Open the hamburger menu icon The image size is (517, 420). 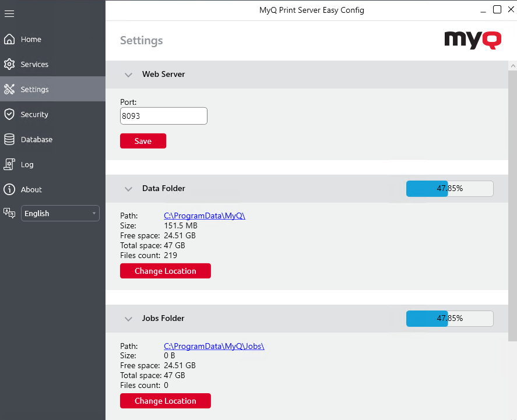9,13
